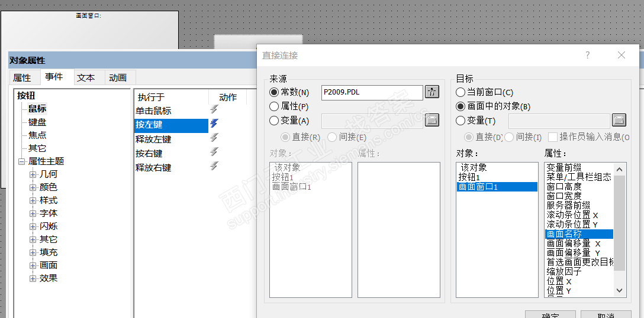Open target variable browse icon

(619, 120)
